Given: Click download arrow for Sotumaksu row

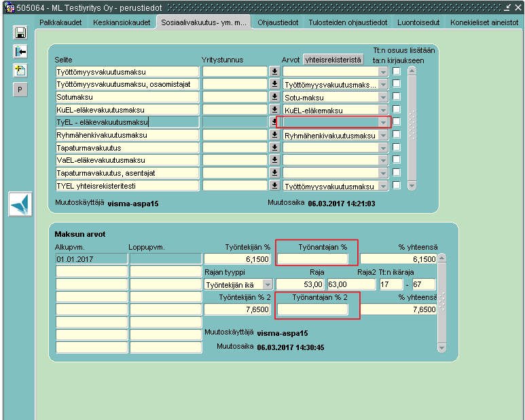Looking at the screenshot, I should coord(274,96).
